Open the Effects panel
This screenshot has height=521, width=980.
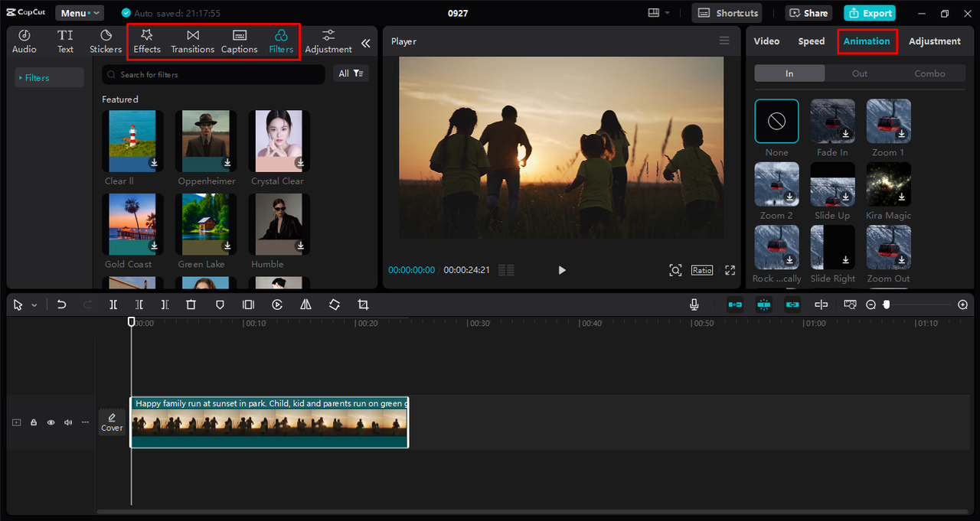(x=147, y=41)
